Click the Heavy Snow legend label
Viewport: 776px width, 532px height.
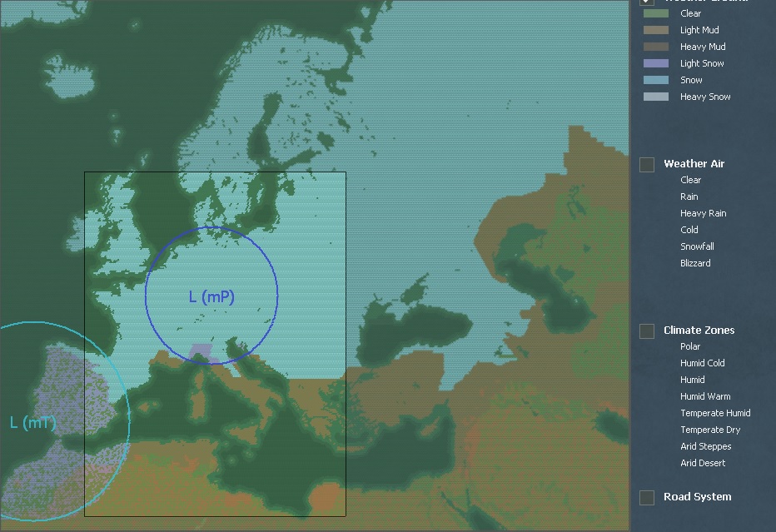705,97
